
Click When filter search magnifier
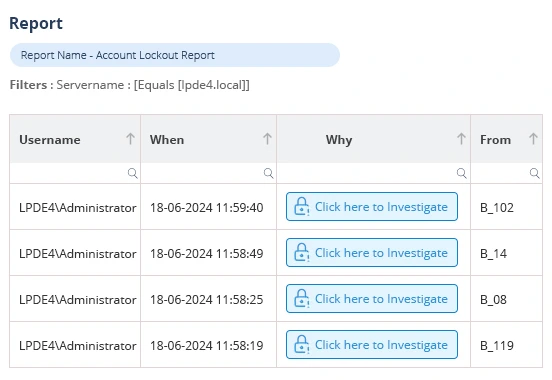269,173
